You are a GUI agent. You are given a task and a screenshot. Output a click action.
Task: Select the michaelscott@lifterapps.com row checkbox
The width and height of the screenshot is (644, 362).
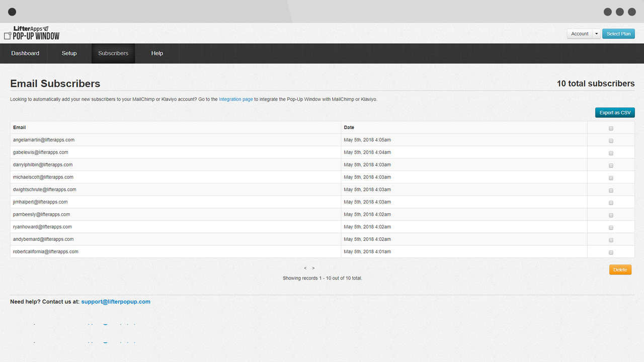click(611, 178)
